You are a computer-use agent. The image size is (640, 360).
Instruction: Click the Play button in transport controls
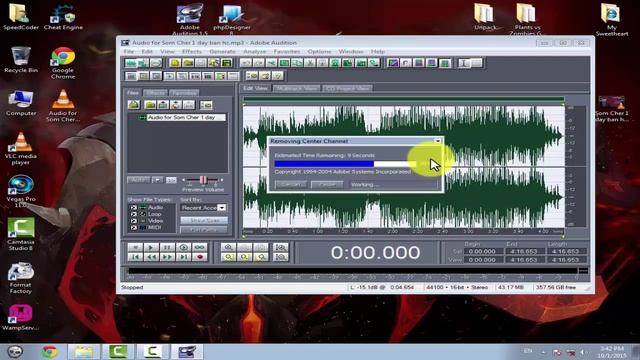point(151,247)
